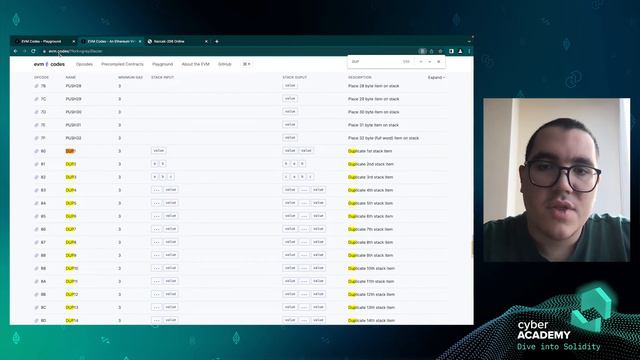
Task: Click the link icon beside PUSH30
Action: [36, 112]
